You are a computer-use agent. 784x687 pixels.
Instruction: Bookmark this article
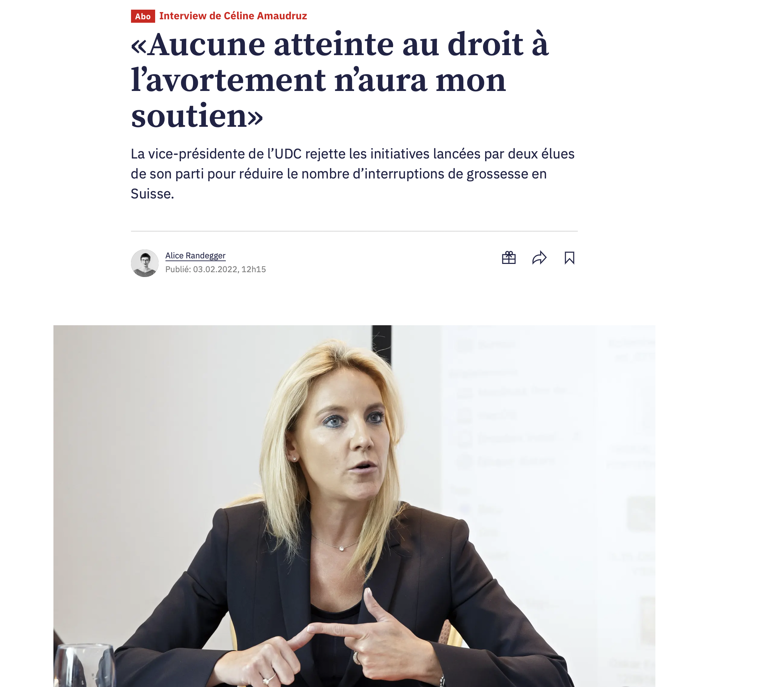(x=569, y=258)
